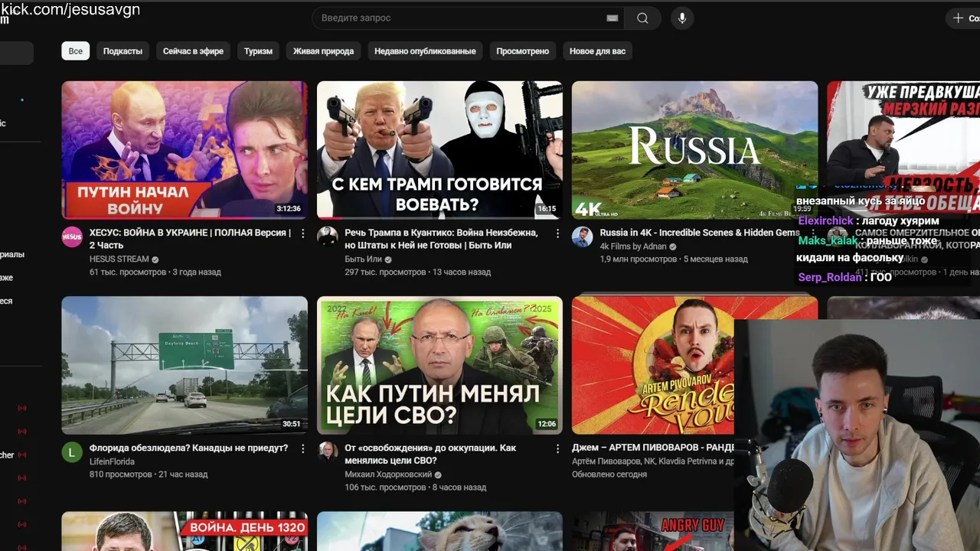Open Artem Pivovarov Rendez-Vous thumbnail
980x551 pixels.
coord(653,365)
